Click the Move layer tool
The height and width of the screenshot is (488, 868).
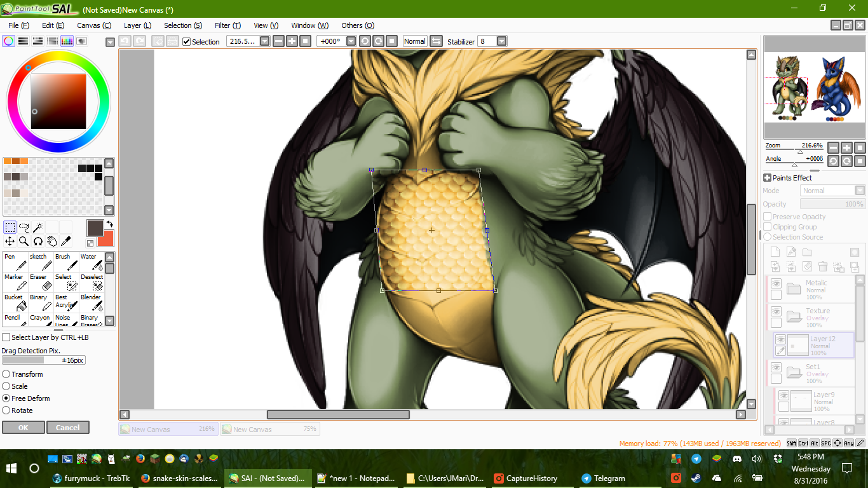10,241
